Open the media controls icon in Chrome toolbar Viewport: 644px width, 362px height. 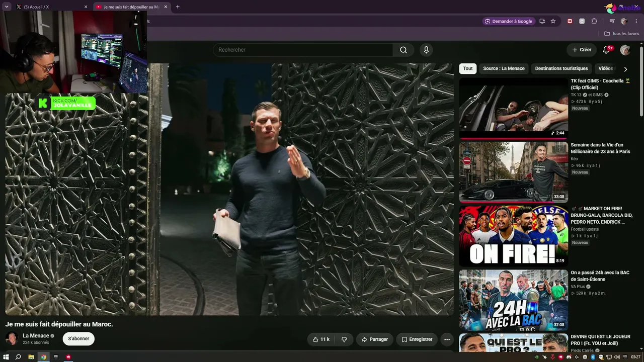click(612, 21)
